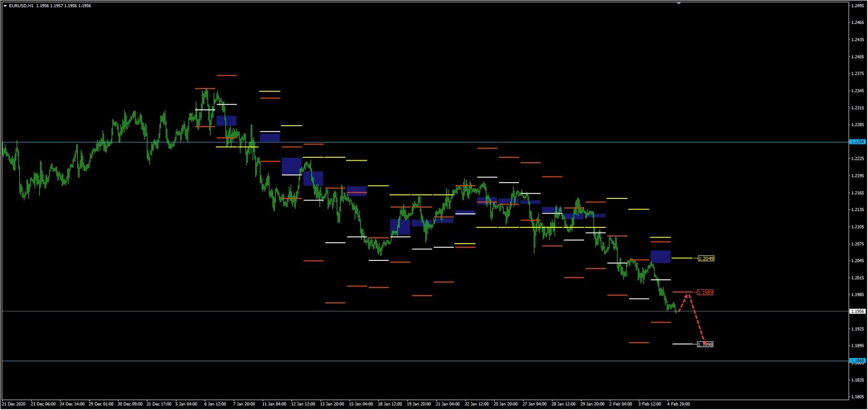Image resolution: width=868 pixels, height=410 pixels.
Task: Click the 1.2315 value on price scale
Action: click(x=858, y=108)
